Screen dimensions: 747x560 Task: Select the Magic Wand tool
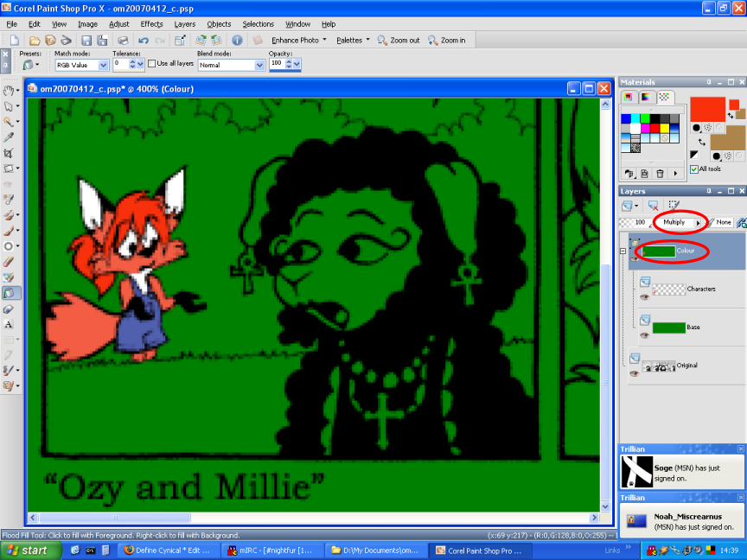[8, 122]
